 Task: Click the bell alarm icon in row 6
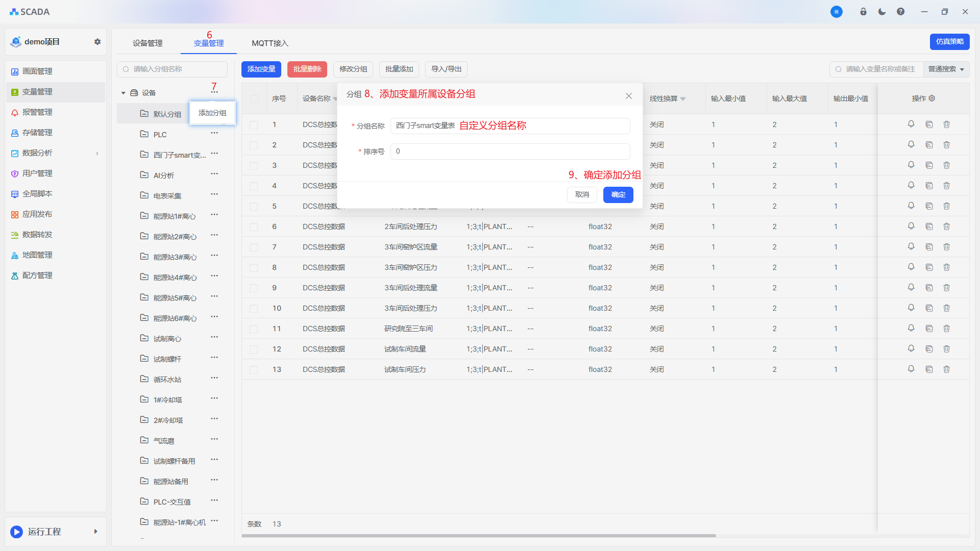[911, 226]
